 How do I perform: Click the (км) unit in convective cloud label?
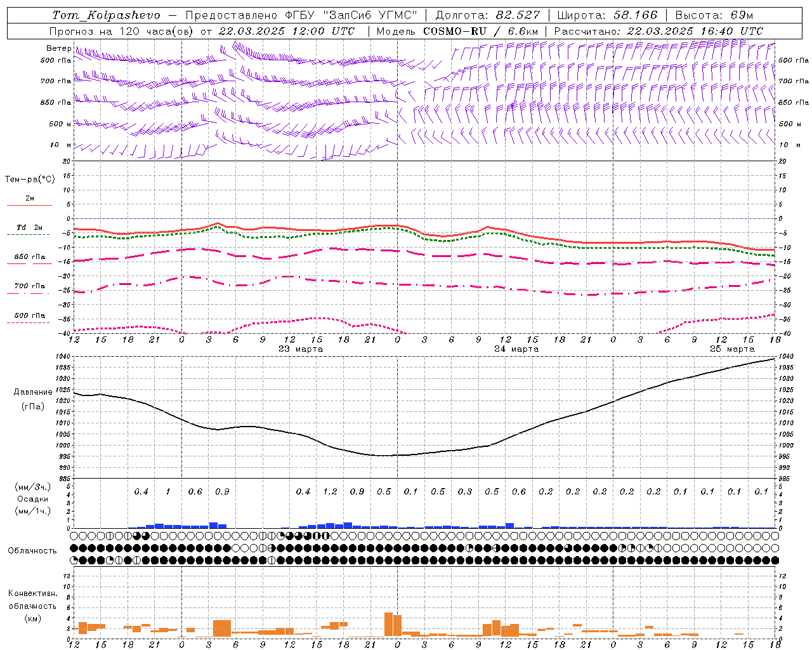(x=32, y=618)
